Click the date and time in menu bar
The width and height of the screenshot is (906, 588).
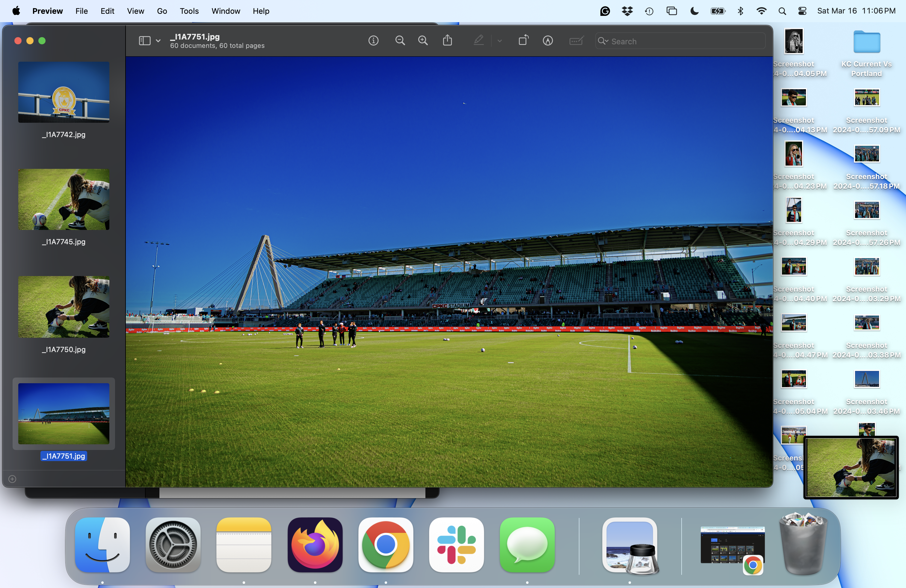tap(856, 11)
